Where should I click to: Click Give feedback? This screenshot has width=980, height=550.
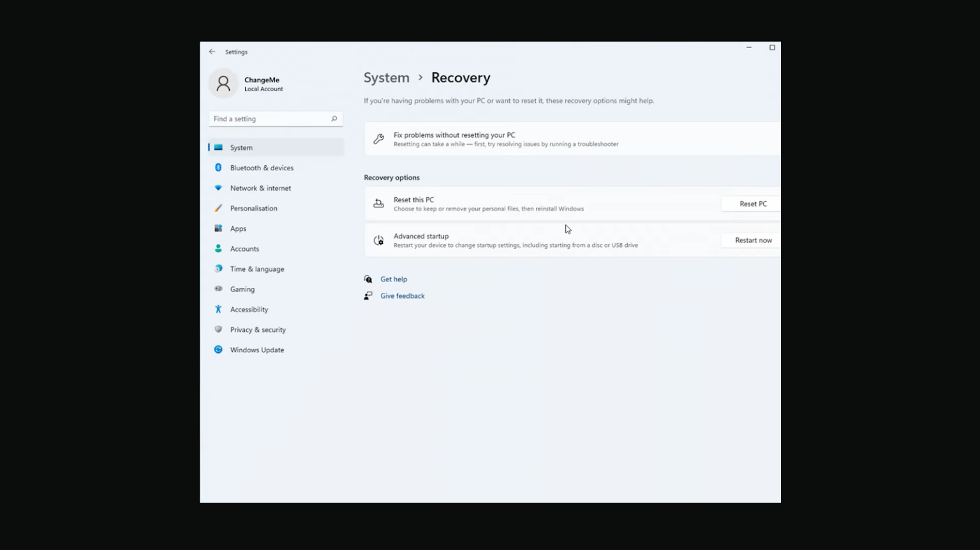point(402,295)
